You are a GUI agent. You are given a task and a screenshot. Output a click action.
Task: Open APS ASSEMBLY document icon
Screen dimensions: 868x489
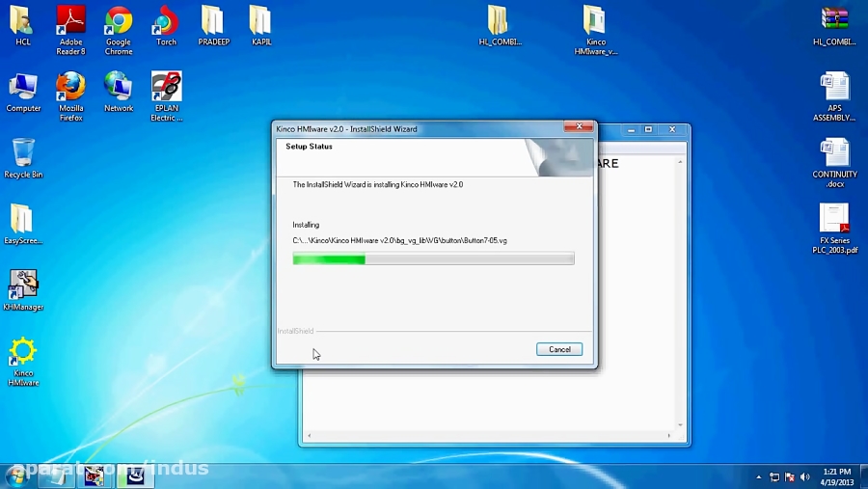coord(834,96)
